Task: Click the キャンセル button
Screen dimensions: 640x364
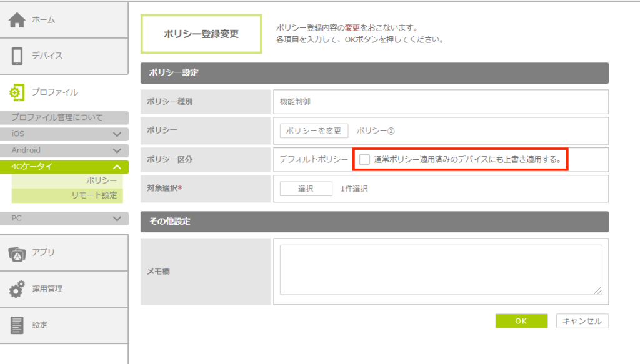Action: (582, 321)
